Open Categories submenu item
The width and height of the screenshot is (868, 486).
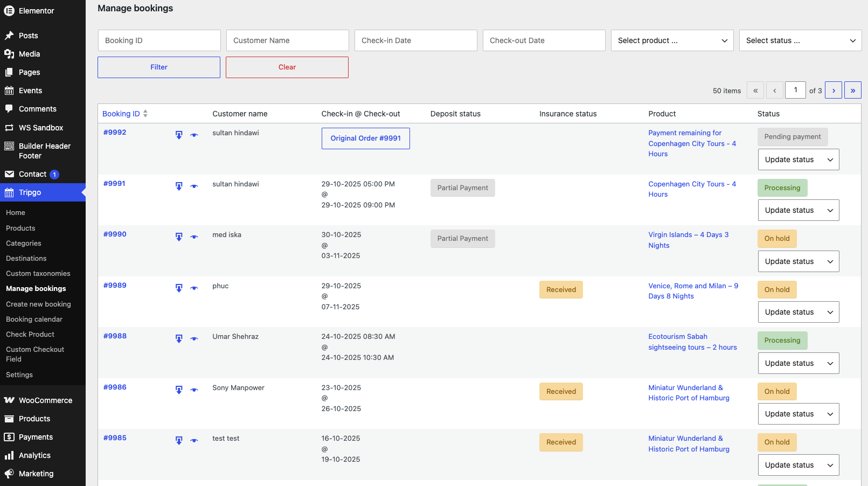click(24, 244)
